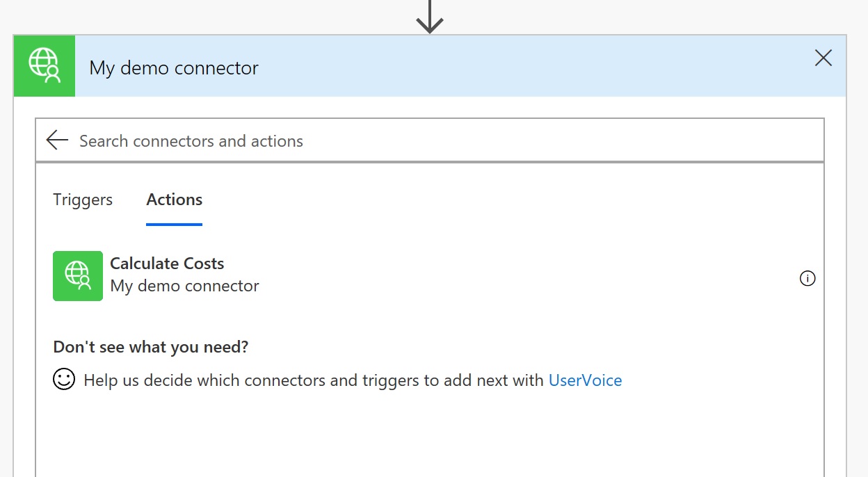Show info for the Calculate Costs action
Screen dimensions: 868x477
pyautogui.click(x=807, y=279)
